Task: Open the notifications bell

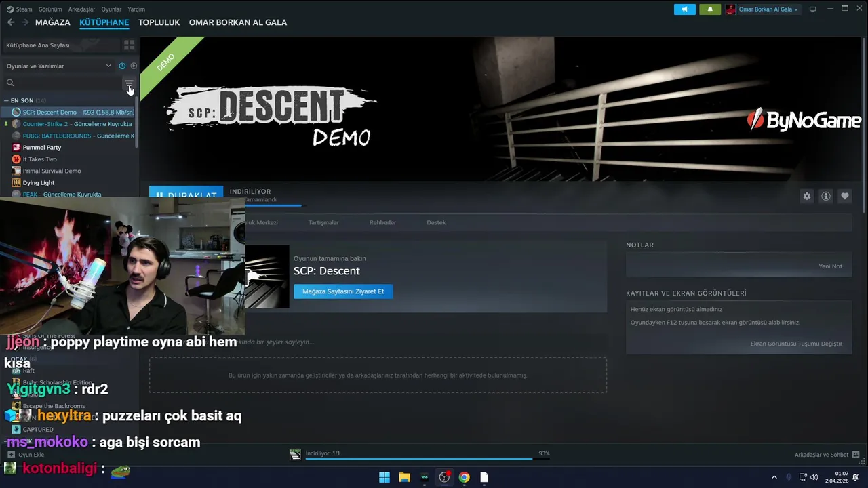Action: [710, 9]
